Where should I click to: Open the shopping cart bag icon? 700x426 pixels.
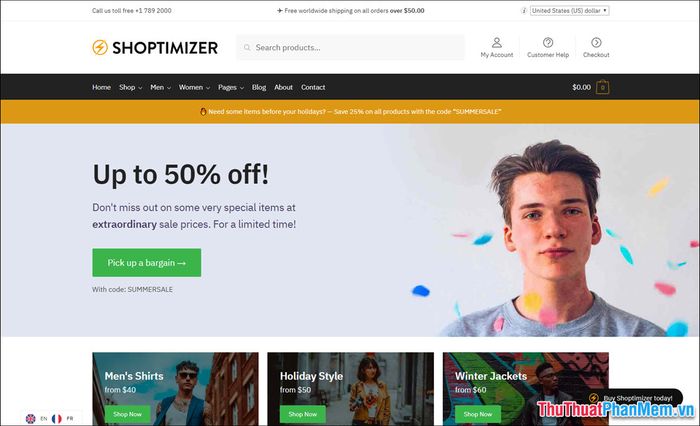click(602, 87)
